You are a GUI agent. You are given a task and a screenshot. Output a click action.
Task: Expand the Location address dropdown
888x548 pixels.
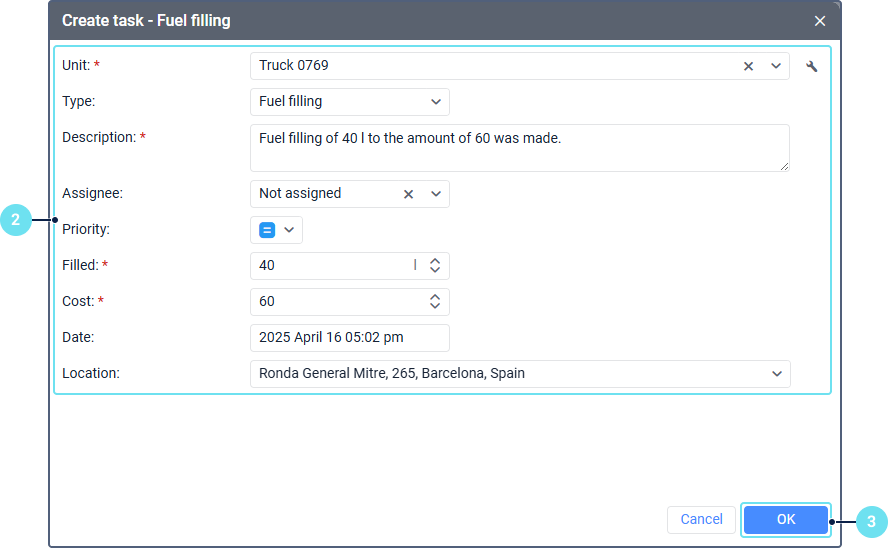tap(777, 374)
